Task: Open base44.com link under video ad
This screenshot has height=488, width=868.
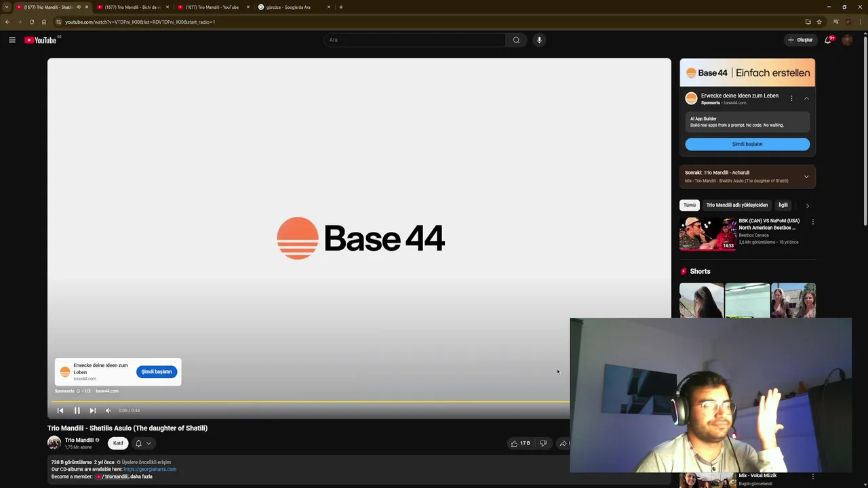Action: tap(106, 391)
